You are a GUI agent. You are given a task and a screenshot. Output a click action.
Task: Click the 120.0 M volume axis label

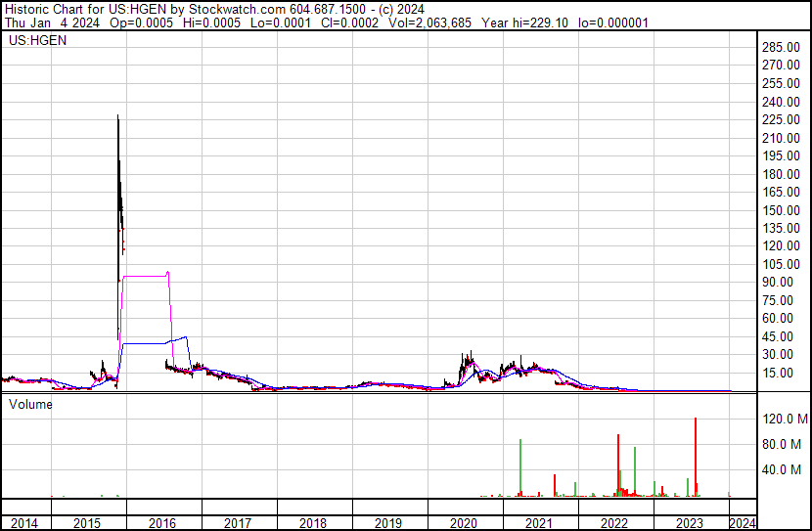[x=786, y=419]
